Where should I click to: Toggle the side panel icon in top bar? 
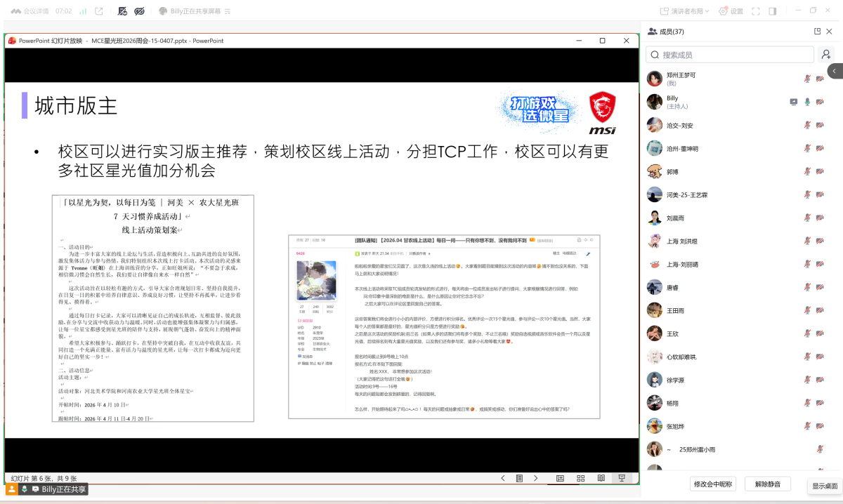[773, 11]
